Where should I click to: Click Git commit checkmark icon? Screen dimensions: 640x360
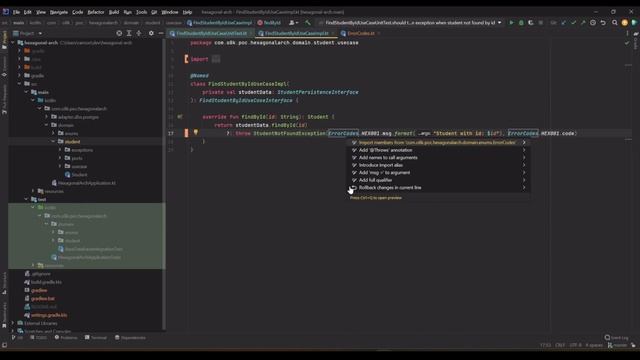pos(573,23)
